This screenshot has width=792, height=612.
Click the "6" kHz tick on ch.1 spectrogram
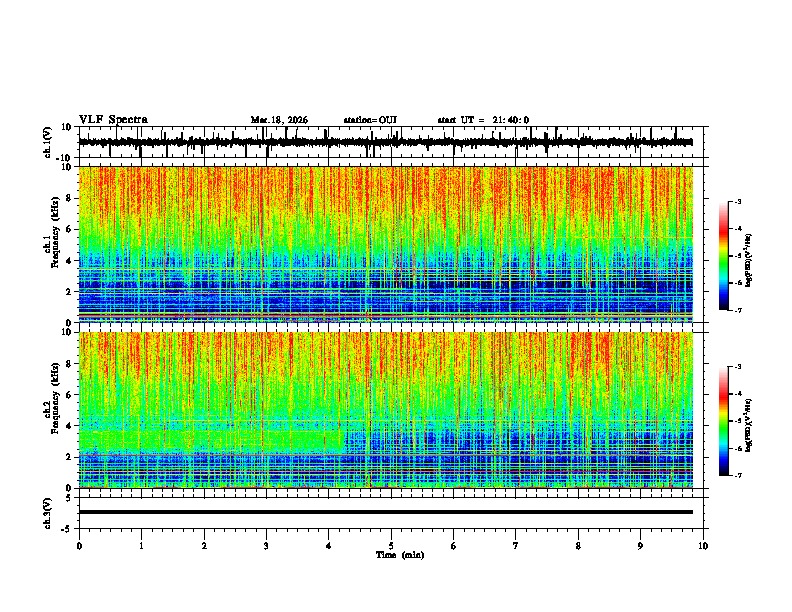[69, 229]
